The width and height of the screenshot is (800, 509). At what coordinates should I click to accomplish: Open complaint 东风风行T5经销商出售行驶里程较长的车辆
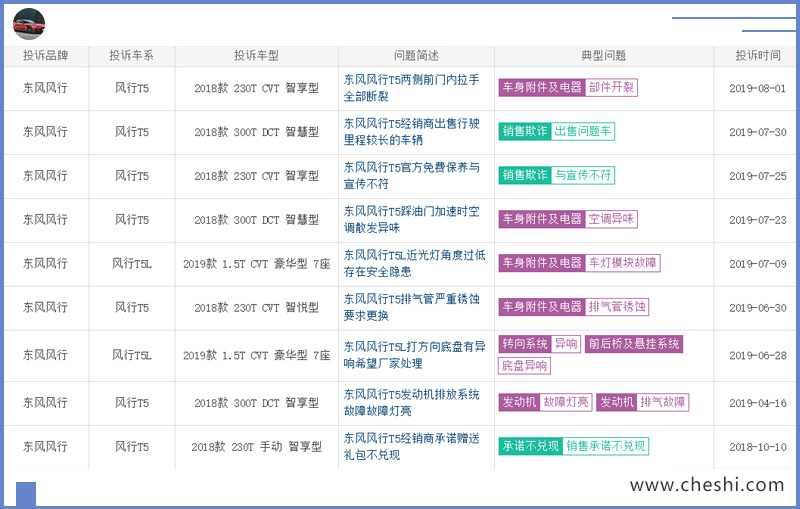[411, 132]
